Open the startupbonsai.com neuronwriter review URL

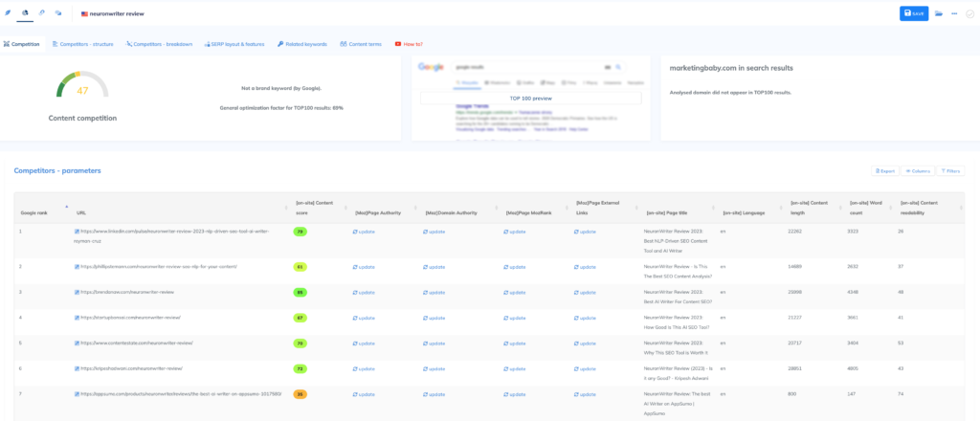point(130,318)
